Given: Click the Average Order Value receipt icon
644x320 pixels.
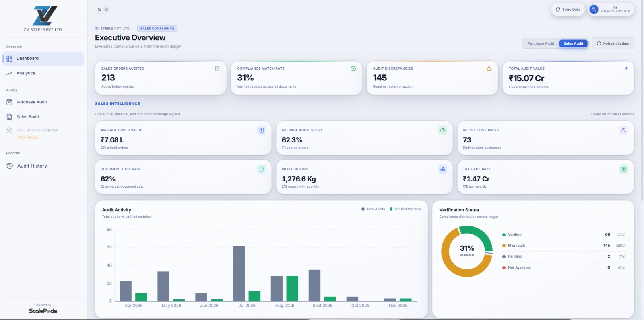Looking at the screenshot, I should pos(262,130).
